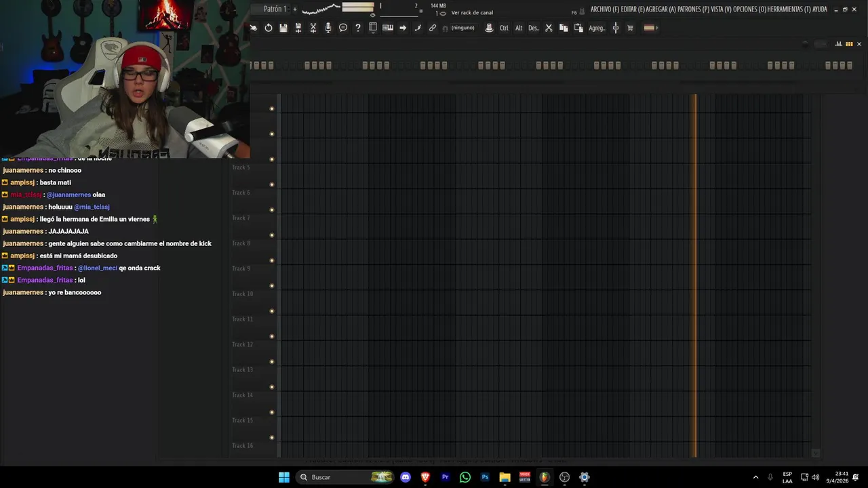Open the piano keyboard icon in toolbar

(x=388, y=28)
